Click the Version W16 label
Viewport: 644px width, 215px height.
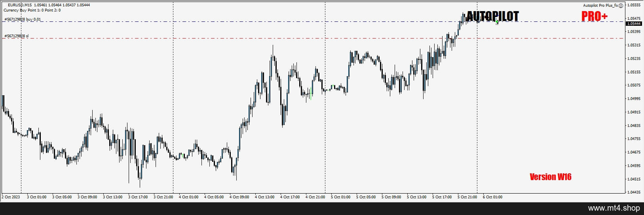coord(551,177)
